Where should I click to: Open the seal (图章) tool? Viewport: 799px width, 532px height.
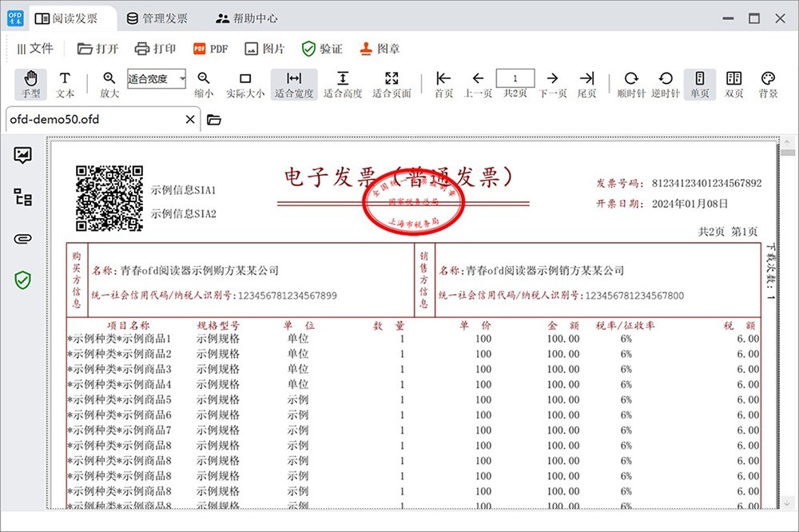[379, 49]
